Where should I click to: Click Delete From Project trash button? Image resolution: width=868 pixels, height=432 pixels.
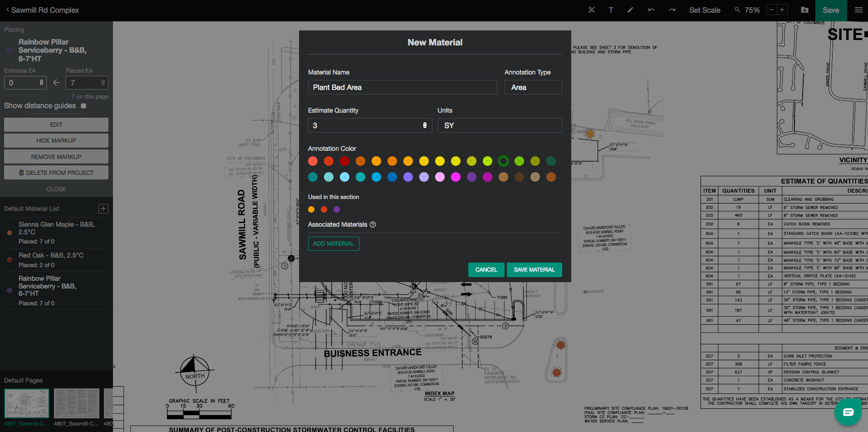tap(56, 173)
